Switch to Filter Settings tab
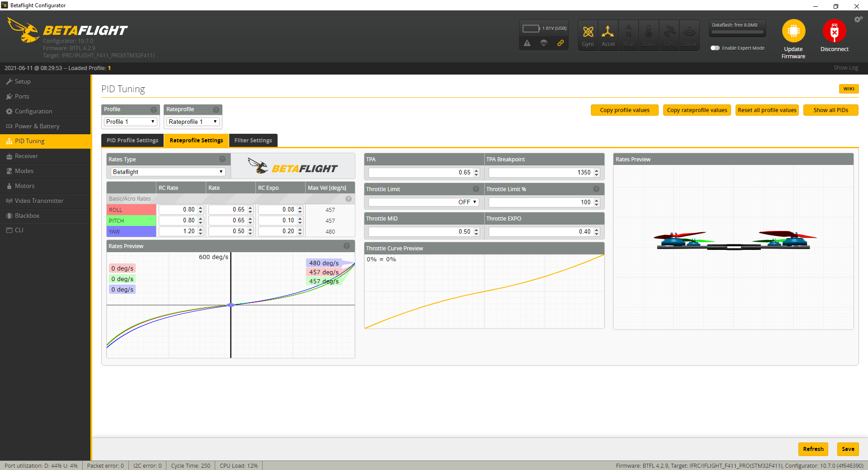The image size is (868, 470). 253,141
